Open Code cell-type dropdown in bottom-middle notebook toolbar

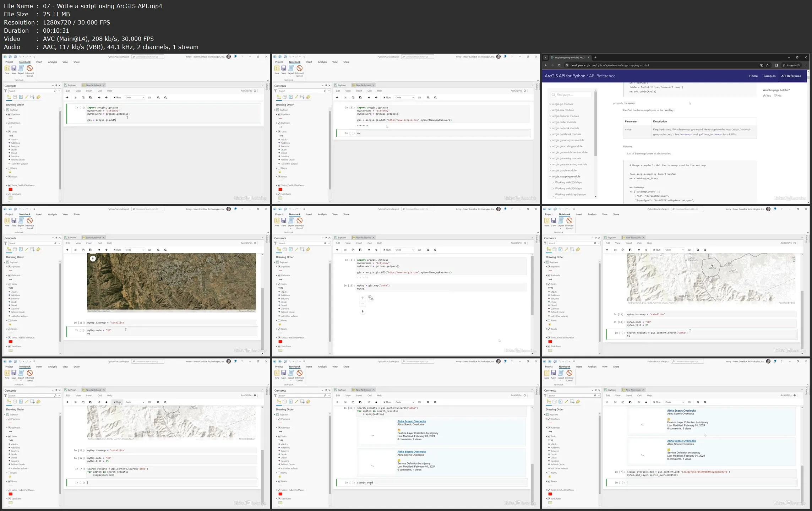pos(404,402)
